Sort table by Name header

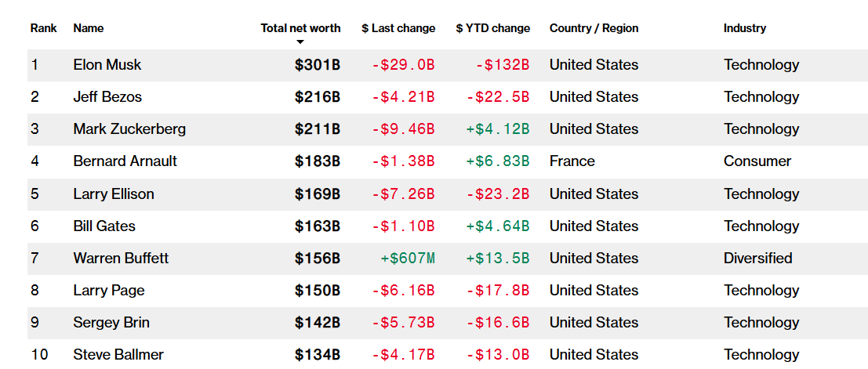89,28
